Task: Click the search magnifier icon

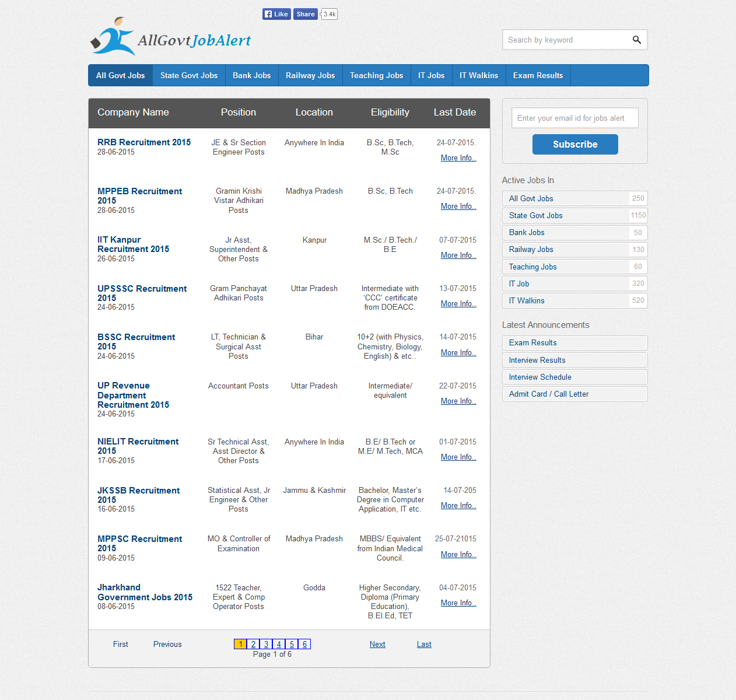Action: pos(636,40)
